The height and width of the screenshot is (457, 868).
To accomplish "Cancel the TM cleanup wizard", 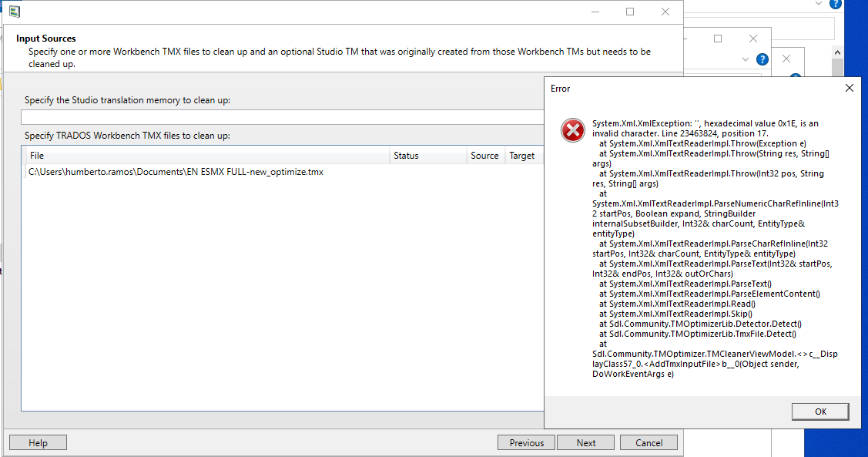I will [648, 442].
